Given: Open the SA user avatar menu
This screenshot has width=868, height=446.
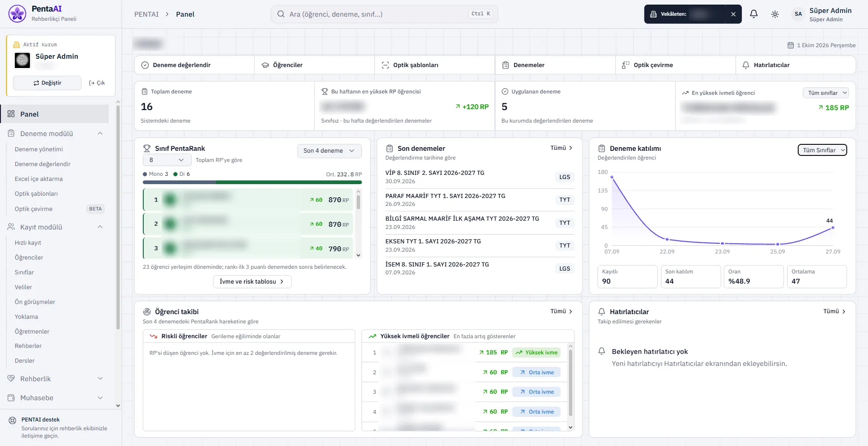Looking at the screenshot, I should (x=798, y=14).
